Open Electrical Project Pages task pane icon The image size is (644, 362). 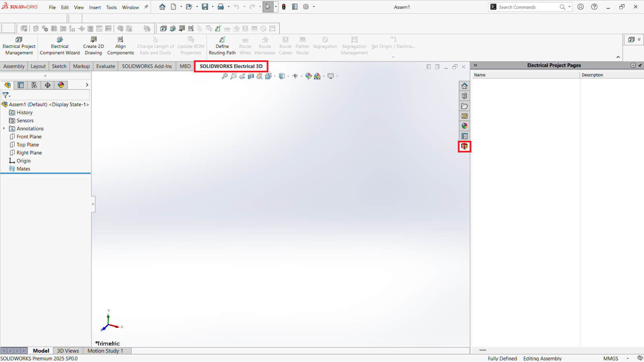464,146
